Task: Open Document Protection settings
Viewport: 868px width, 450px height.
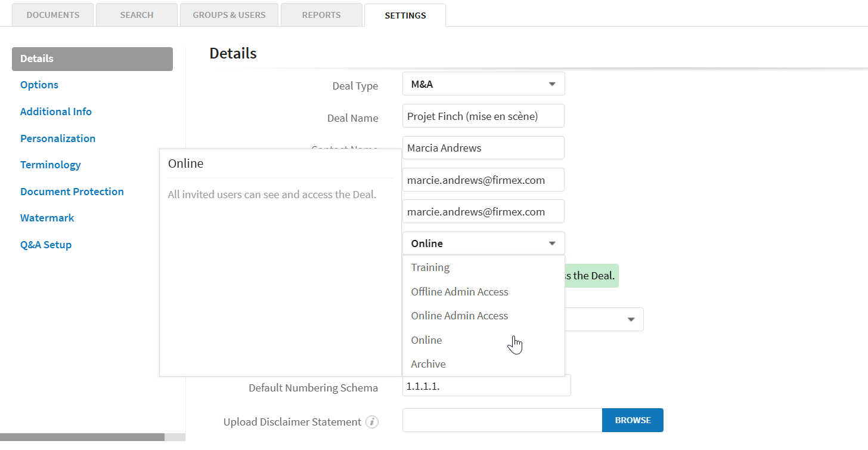Action: (72, 192)
